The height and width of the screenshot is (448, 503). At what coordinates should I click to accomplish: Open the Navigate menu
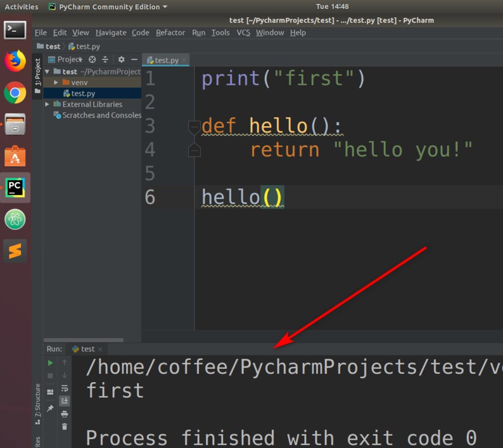[x=111, y=33]
